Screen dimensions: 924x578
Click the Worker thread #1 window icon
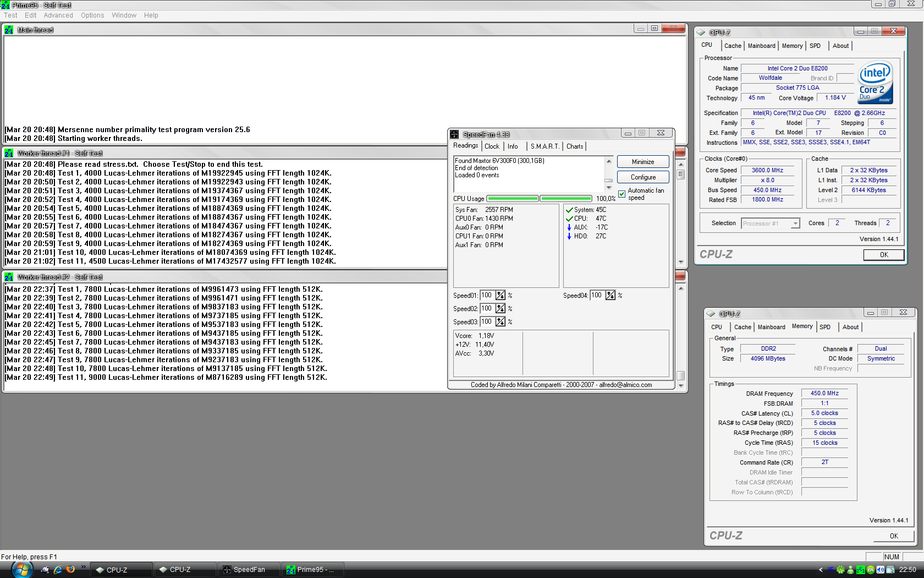coord(9,153)
